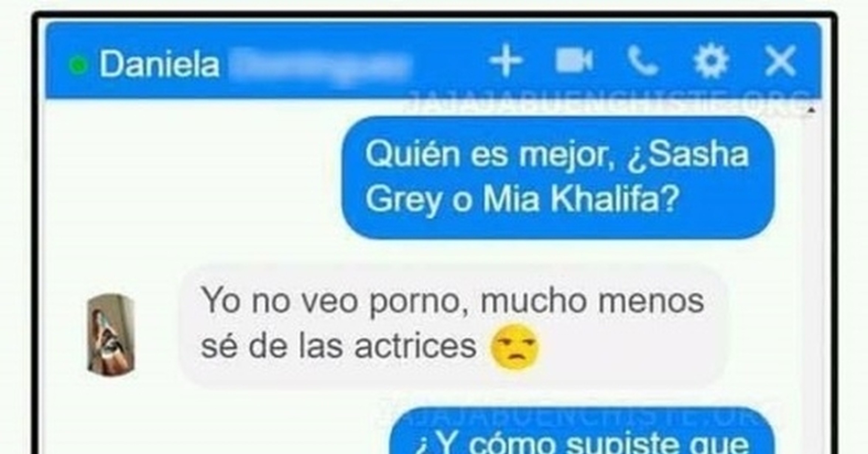
Task: Select the "Quién es mejor" blue message
Action: [x=558, y=177]
